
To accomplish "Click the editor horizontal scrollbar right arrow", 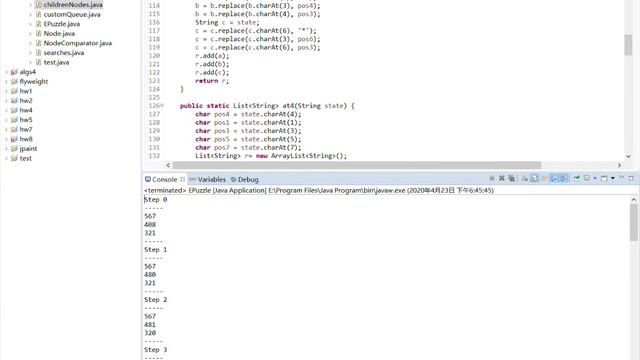I will (x=619, y=165).
